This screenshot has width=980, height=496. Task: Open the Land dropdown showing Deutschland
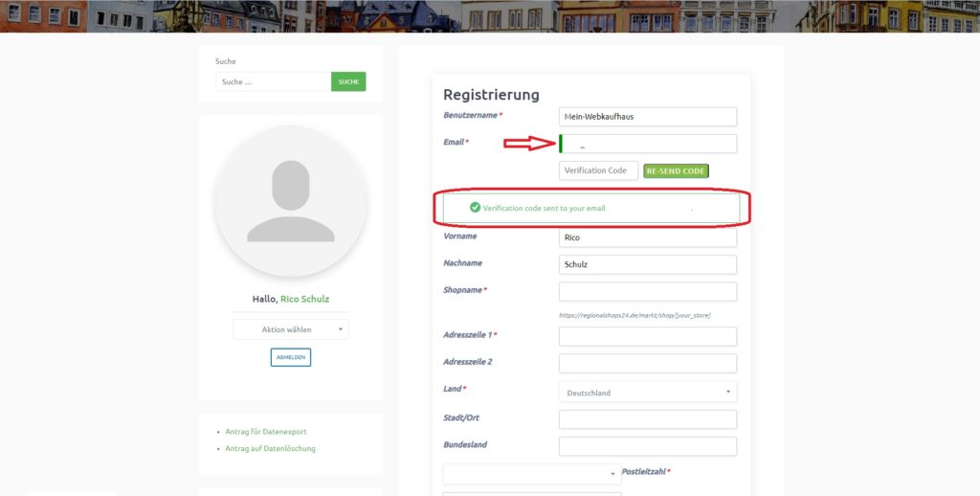[x=648, y=393]
